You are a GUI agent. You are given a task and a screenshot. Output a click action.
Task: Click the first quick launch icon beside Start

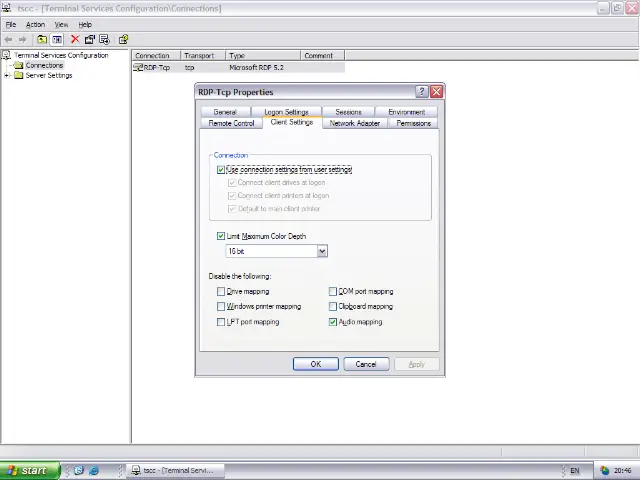point(79,470)
